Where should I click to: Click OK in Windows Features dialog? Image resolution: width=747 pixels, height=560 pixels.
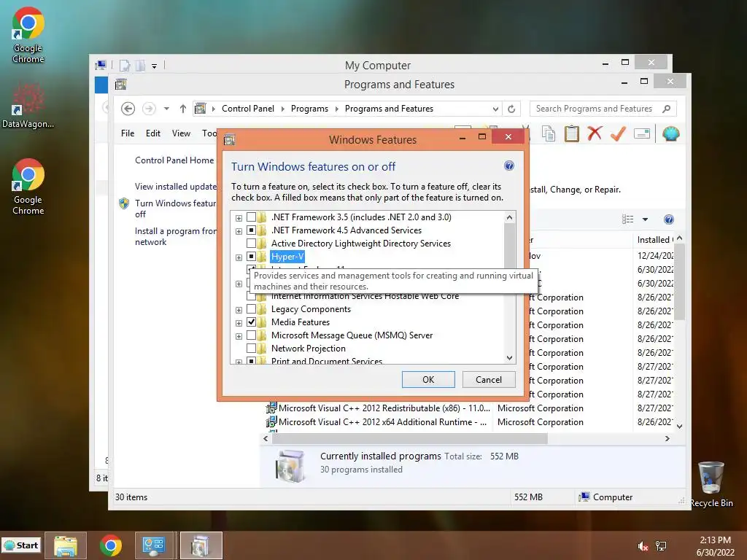[x=428, y=379]
